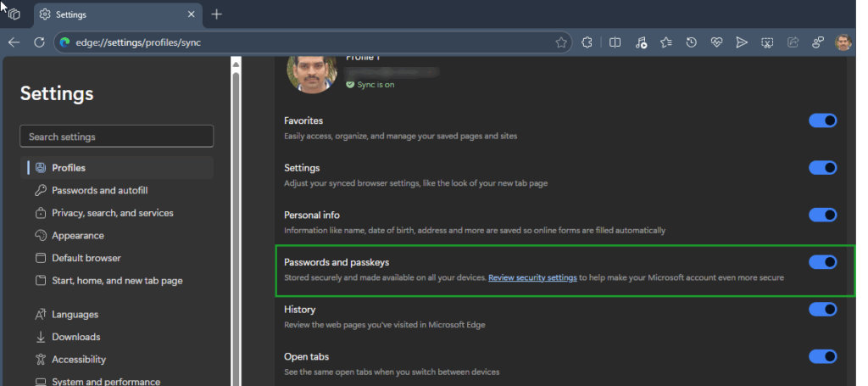
Task: Open the Favorites list icon
Action: (x=666, y=42)
